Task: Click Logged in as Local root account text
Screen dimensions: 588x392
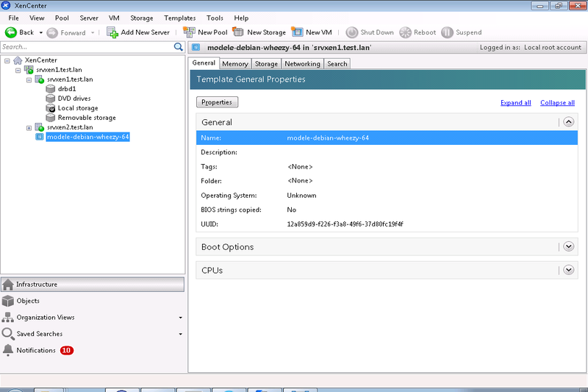Action: tap(530, 48)
